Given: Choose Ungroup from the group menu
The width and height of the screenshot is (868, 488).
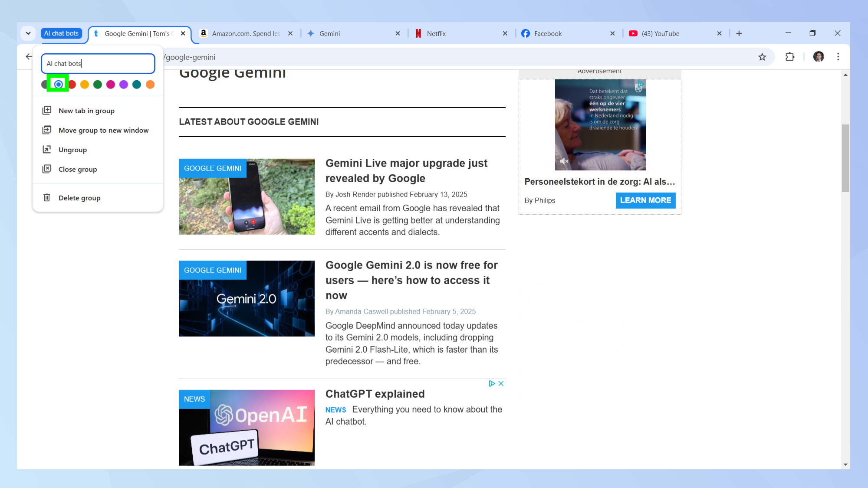Looking at the screenshot, I should coord(72,150).
